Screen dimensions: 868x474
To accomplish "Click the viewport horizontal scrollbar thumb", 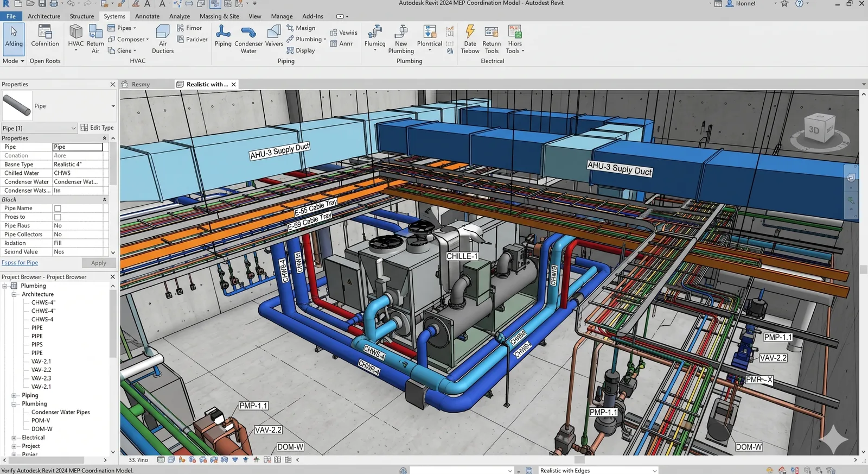I will click(x=579, y=460).
